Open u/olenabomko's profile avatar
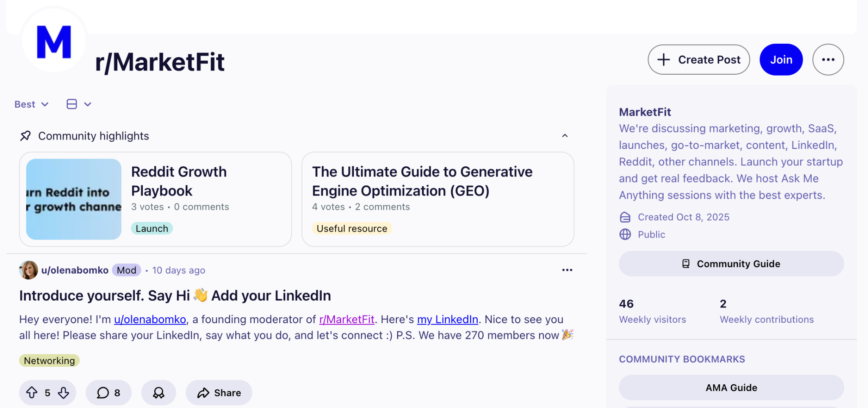868x408 pixels. click(28, 270)
